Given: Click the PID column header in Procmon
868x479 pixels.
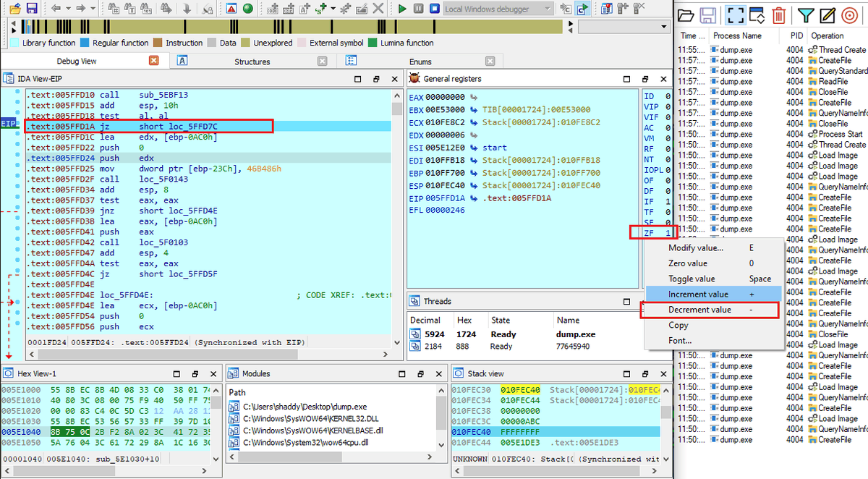Looking at the screenshot, I should click(794, 35).
